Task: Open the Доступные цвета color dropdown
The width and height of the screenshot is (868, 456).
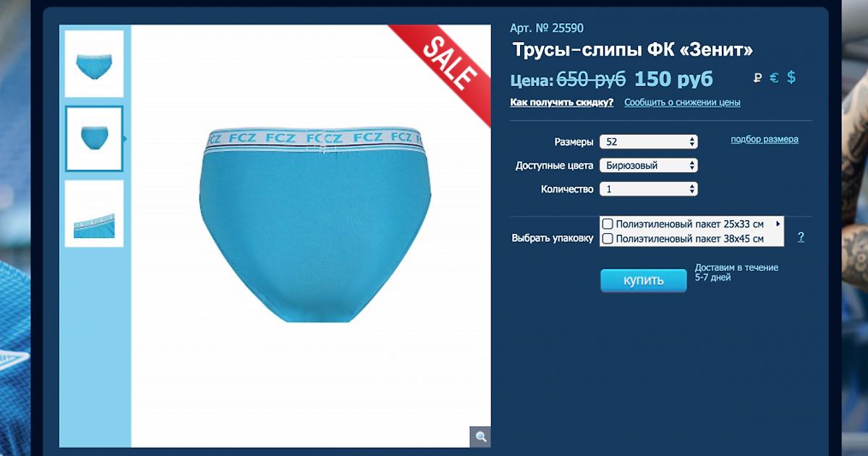Action: pos(649,165)
